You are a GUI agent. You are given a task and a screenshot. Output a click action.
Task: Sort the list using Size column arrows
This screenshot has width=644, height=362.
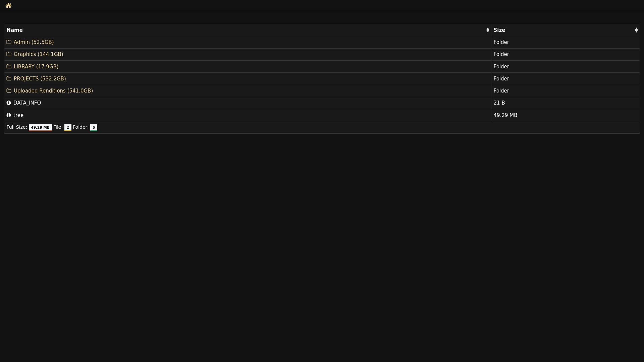636,30
